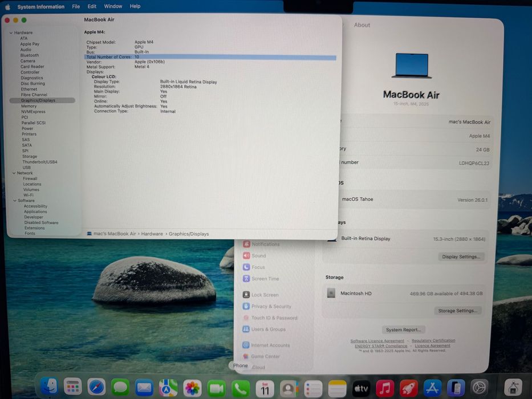Open iPhone Mirroring in the Dock
Viewport: 532px width, 399px height.
[456, 387]
